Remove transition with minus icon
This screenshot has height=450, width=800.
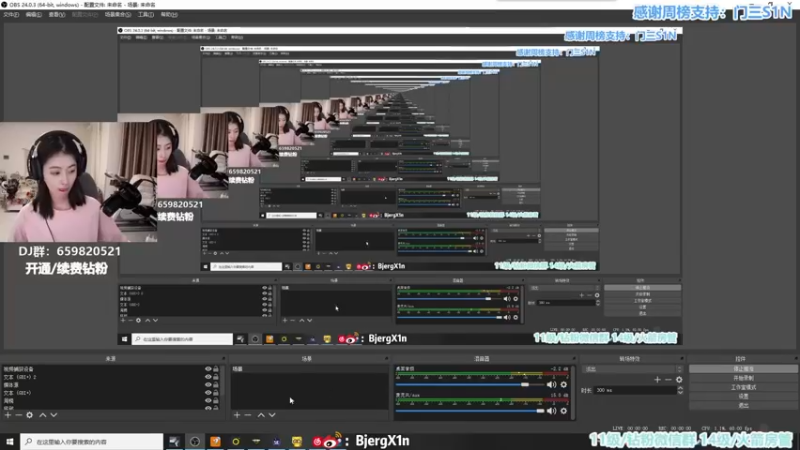[x=668, y=380]
